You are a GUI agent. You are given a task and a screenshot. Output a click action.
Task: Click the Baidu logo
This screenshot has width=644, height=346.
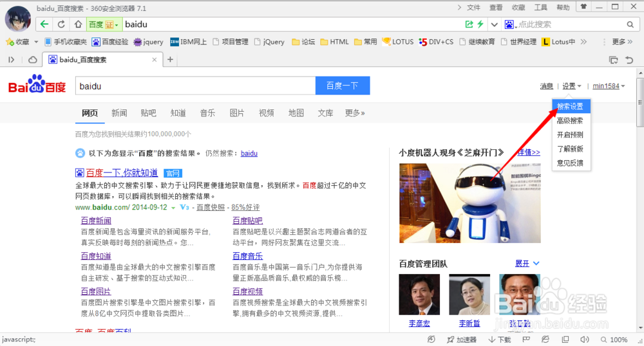tap(37, 84)
